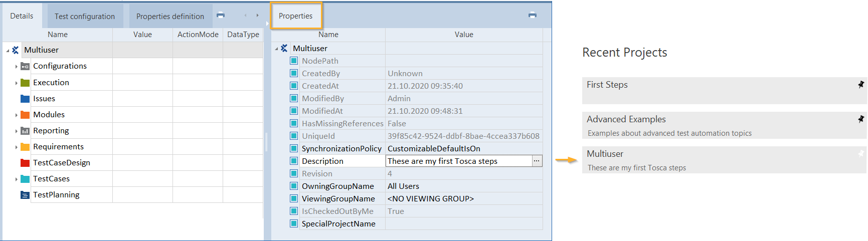Unpin the Advanced Examples project
The image size is (868, 241).
(860, 119)
